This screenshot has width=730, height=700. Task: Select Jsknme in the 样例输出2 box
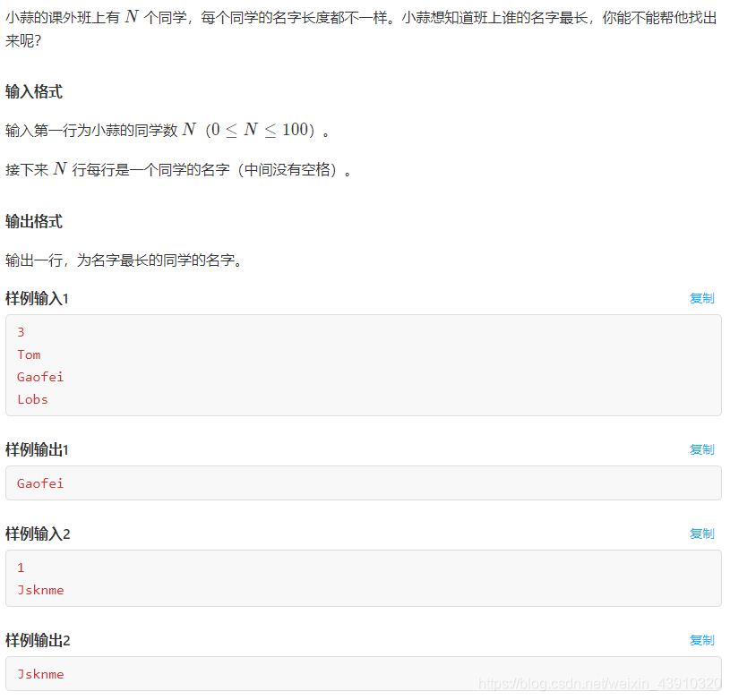tap(40, 674)
